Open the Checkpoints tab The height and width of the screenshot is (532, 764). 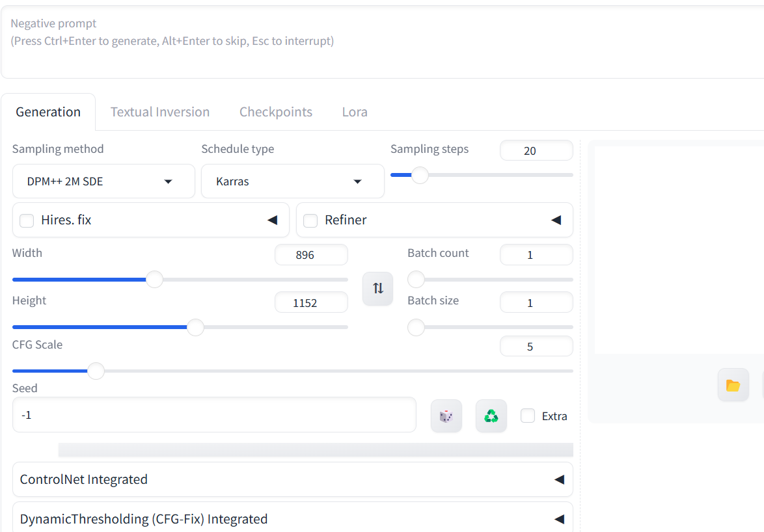coord(276,112)
